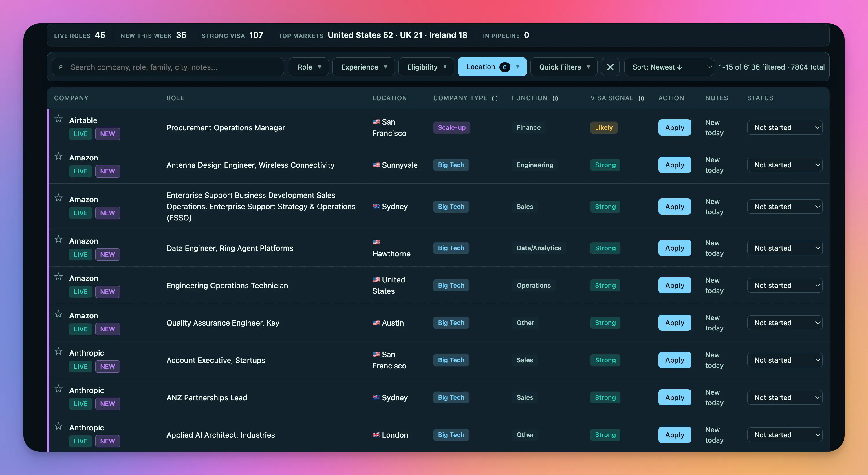Click the UK flag beside London
The height and width of the screenshot is (475, 868).
click(x=376, y=435)
